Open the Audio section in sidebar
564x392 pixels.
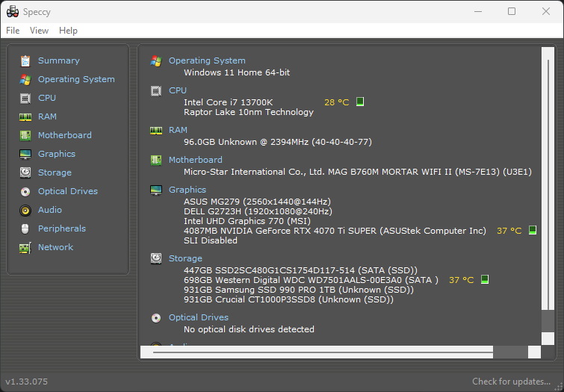[49, 211]
